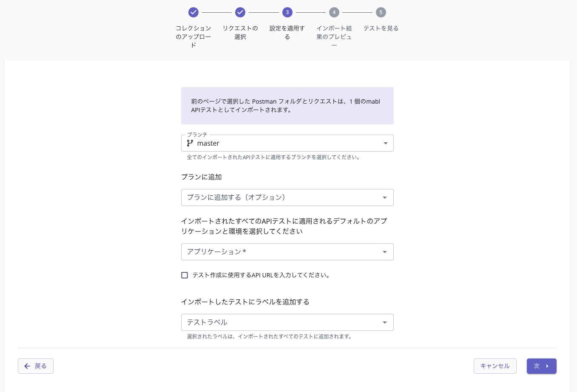Open the ブランチ master dropdown
Image resolution: width=577 pixels, height=392 pixels.
[x=287, y=143]
